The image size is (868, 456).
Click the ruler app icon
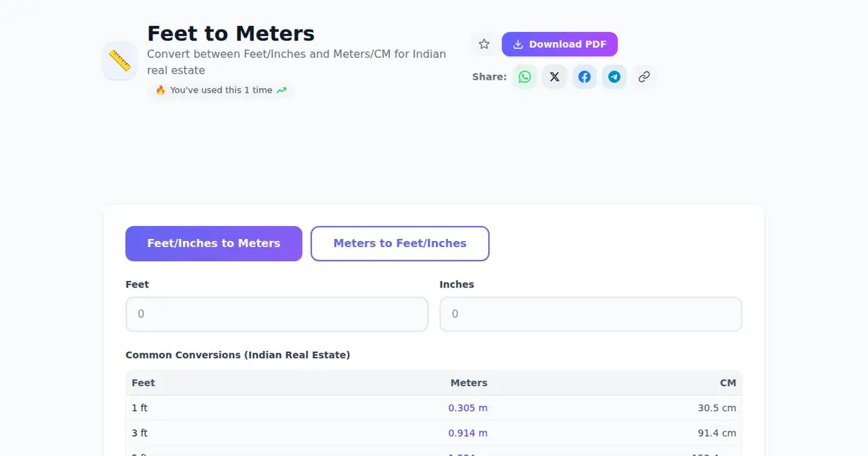click(x=120, y=61)
